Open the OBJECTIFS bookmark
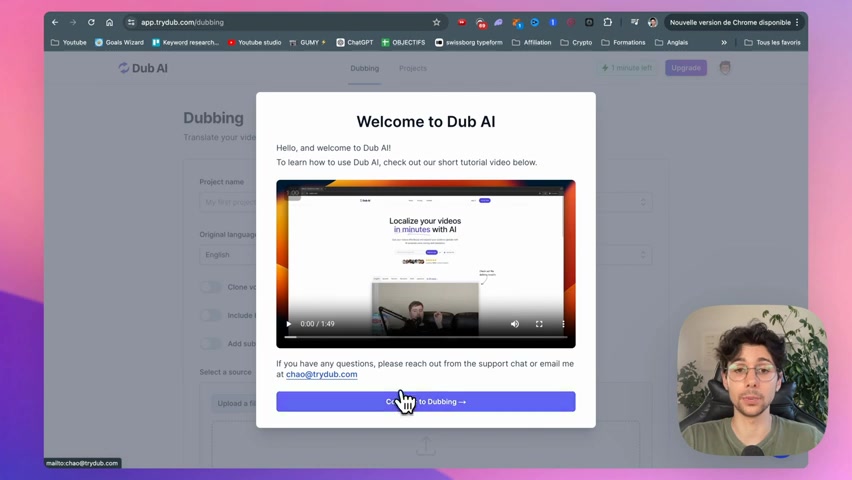852x480 pixels. click(403, 42)
